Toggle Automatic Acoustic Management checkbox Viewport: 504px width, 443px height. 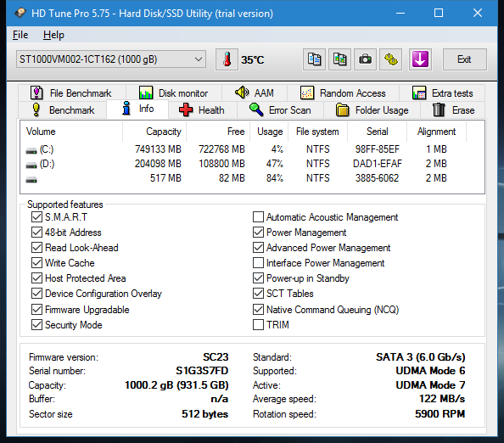coord(258,217)
